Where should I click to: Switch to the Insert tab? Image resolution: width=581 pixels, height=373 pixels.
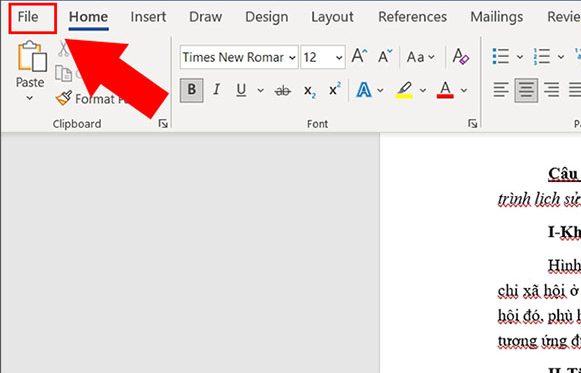(x=148, y=17)
